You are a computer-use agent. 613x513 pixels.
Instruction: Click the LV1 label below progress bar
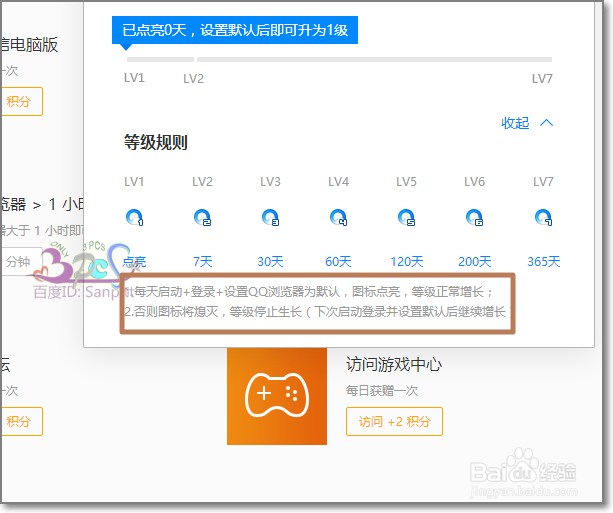134,78
